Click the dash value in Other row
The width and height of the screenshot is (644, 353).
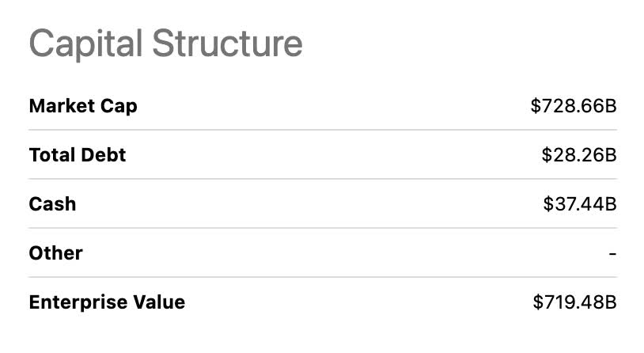612,254
